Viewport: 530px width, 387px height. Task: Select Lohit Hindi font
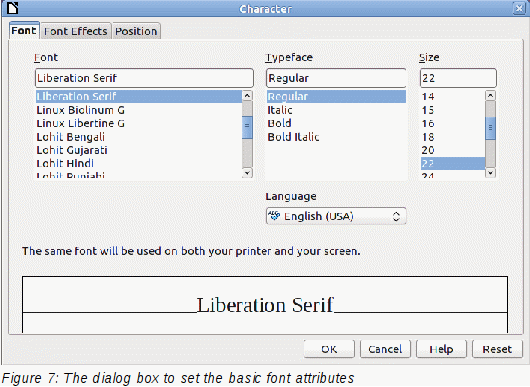point(139,163)
